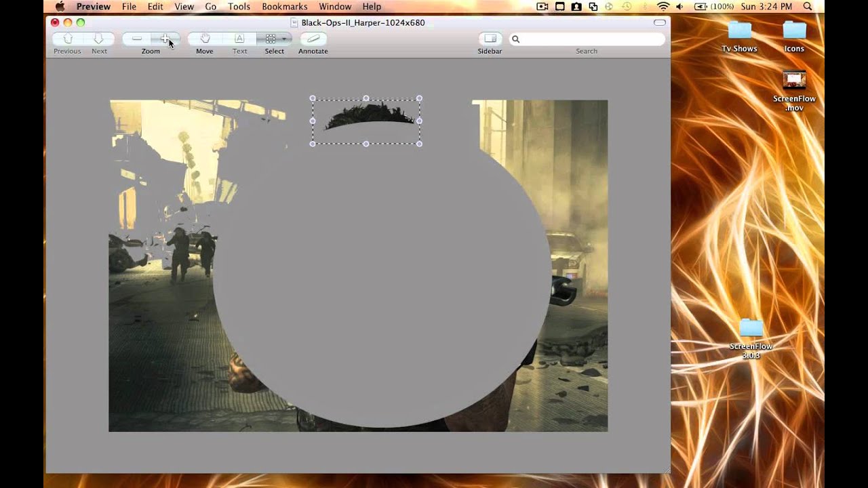868x488 pixels.
Task: Click the Annotate toolbar button
Action: click(313, 39)
